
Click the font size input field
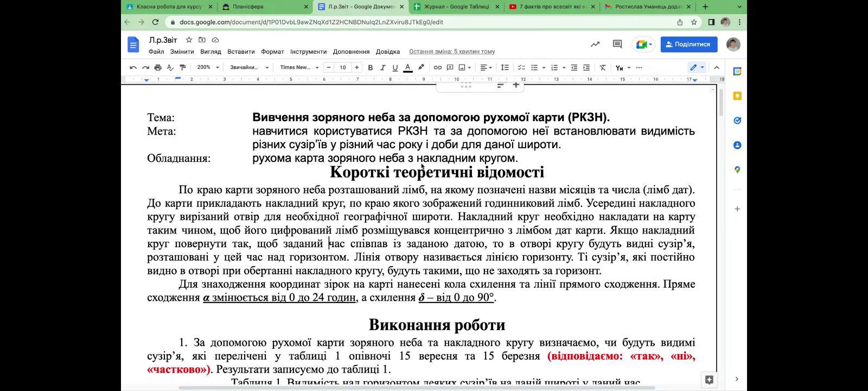(342, 67)
